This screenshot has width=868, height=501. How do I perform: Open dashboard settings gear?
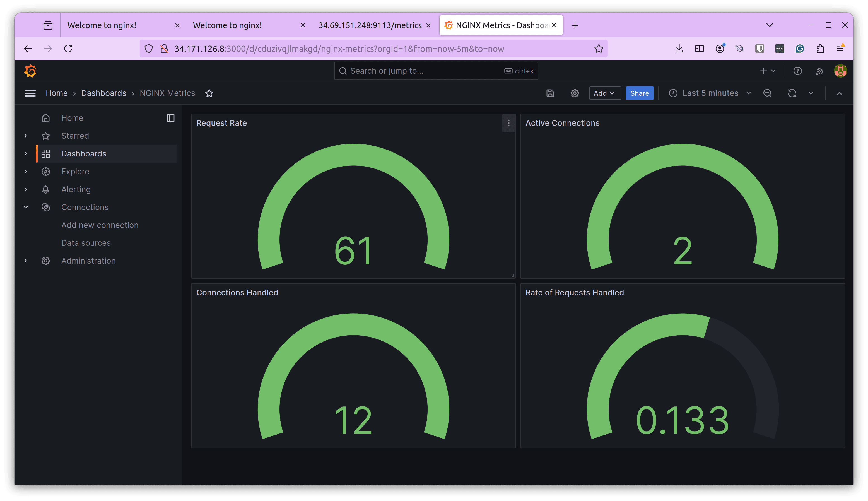575,93
